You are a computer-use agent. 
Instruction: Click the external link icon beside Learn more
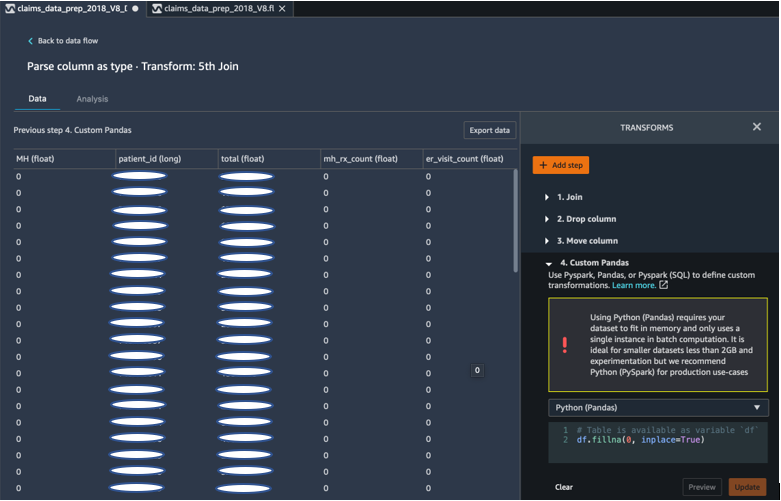pyautogui.click(x=663, y=285)
